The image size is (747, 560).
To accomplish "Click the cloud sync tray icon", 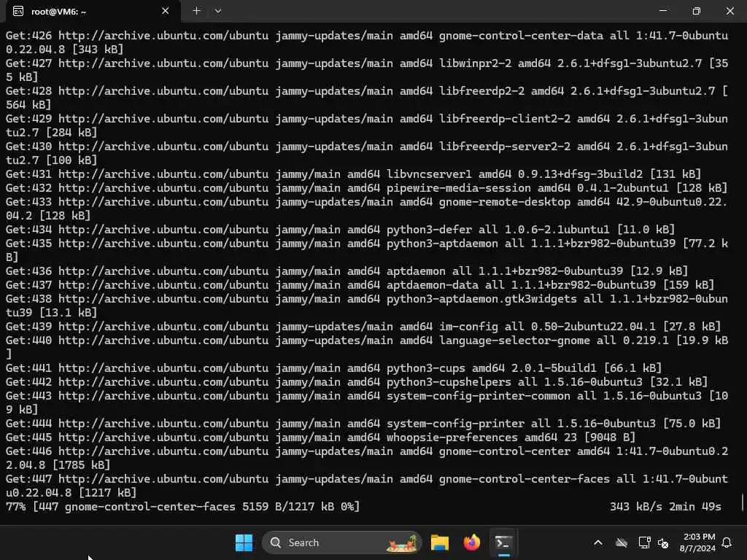I will (x=622, y=542).
